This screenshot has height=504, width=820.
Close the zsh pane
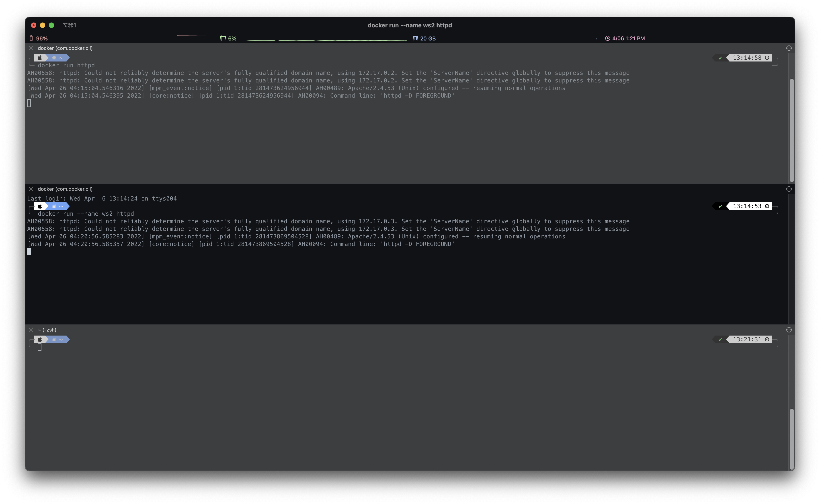31,330
